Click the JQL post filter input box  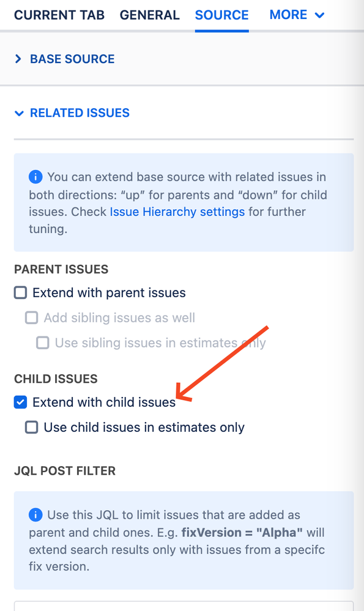(184, 606)
